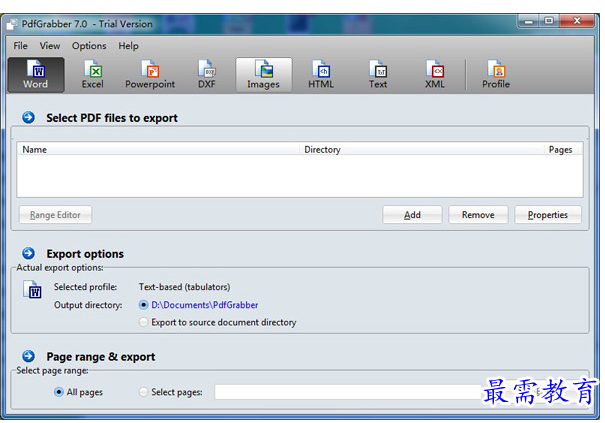
Task: Pick the HTML export format
Action: click(x=321, y=75)
